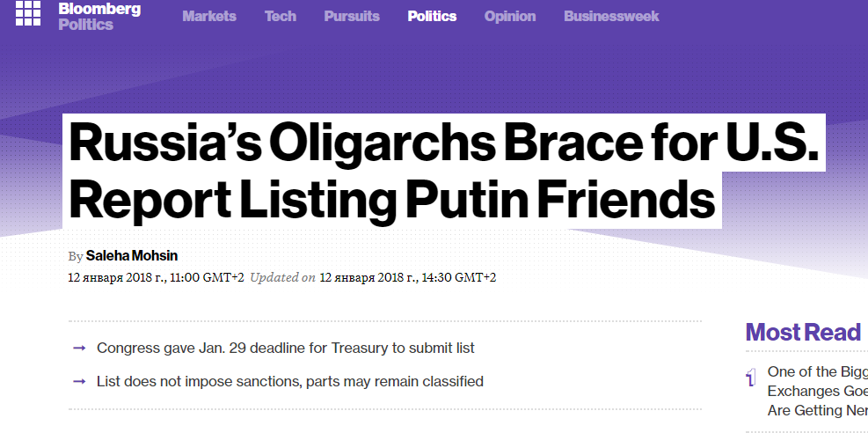Select the Congress gave Jan. 29 deadline text
868x433 pixels.
pos(286,349)
